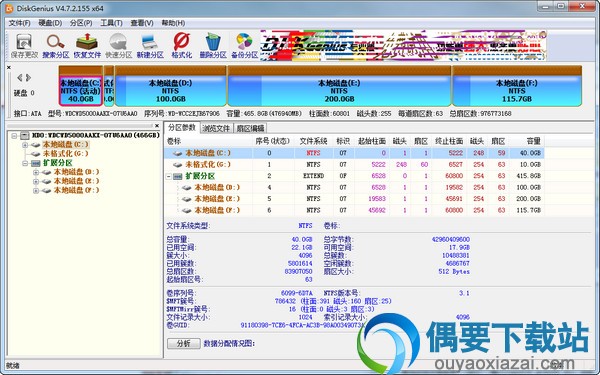Click the volume serial 6099-637A value
600x375 pixels.
pyautogui.click(x=297, y=293)
